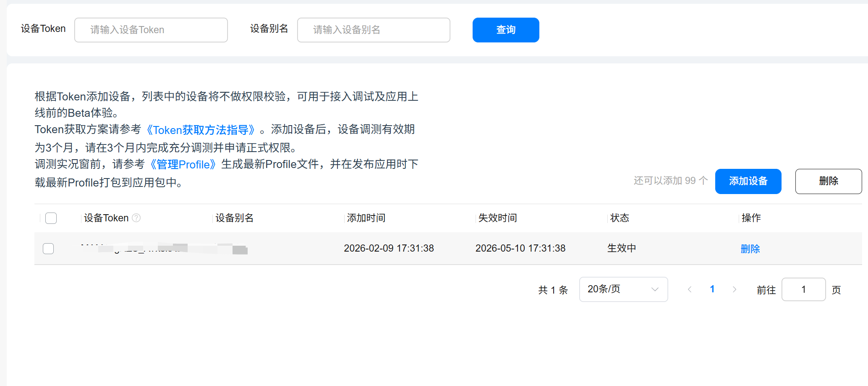868x386 pixels.
Task: Click the redacted device token in the row
Action: (x=164, y=249)
